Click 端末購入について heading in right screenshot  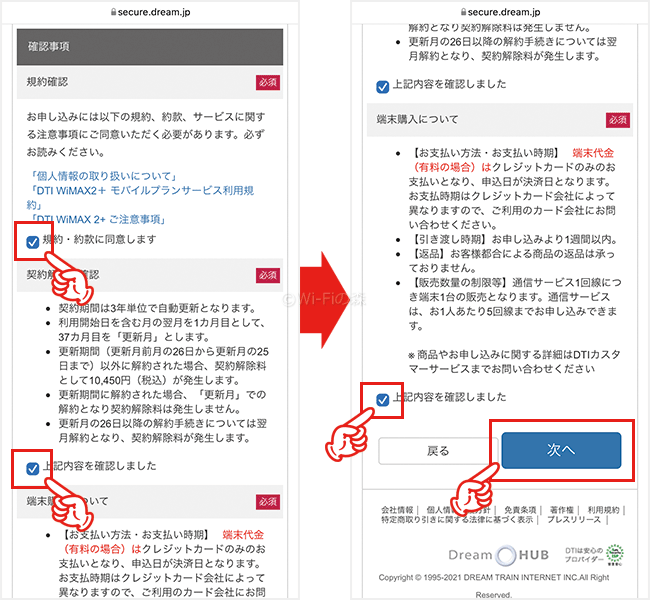click(x=417, y=119)
